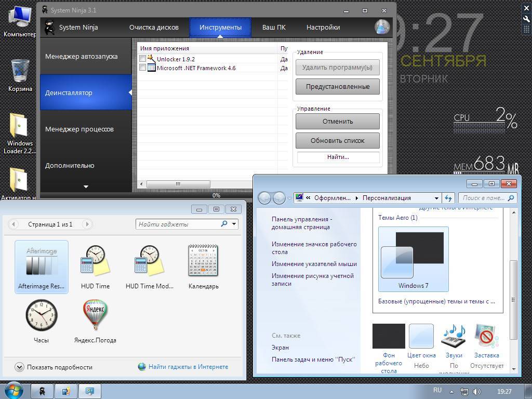Go to next gadgets page arrow
This screenshot has width=532, height=399.
click(87, 224)
